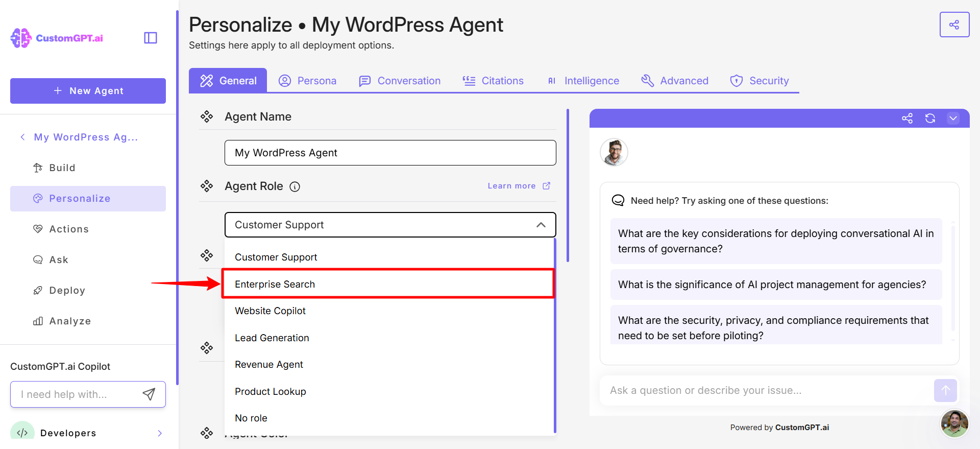This screenshot has height=449, width=980.
Task: Click the Build hammer icon in sidebar
Action: point(38,168)
